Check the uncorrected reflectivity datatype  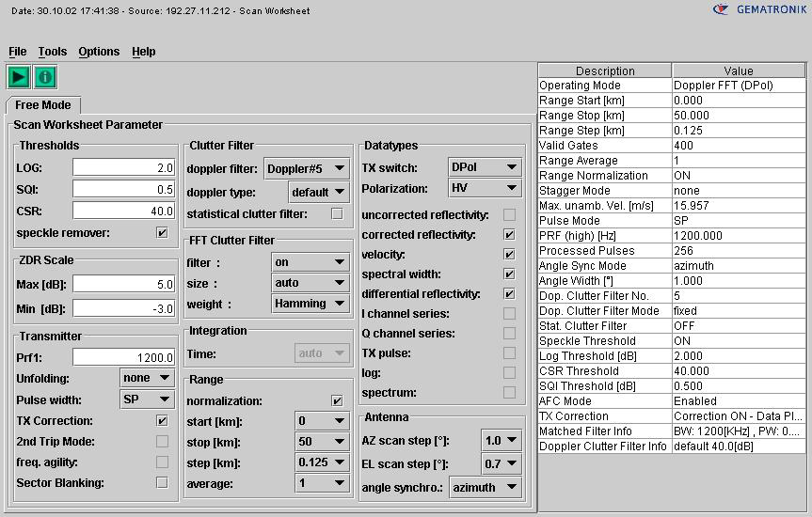pyautogui.click(x=510, y=214)
